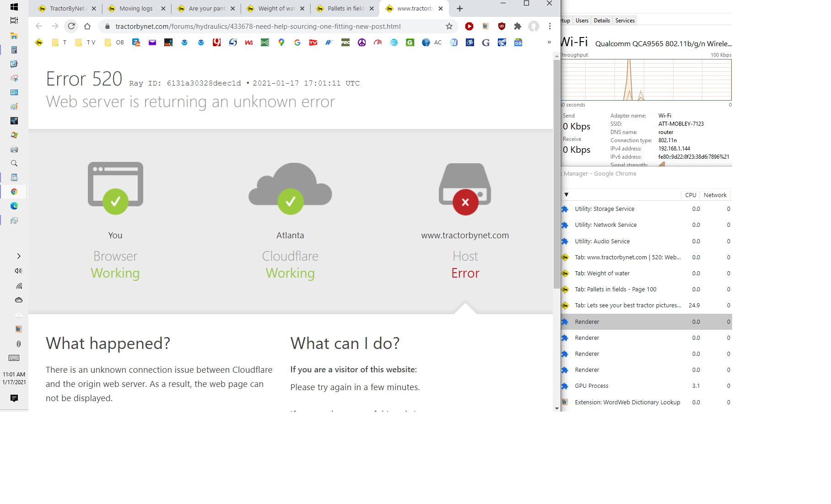
Task: Click the uBlock Origin shield extension icon
Action: (x=502, y=27)
